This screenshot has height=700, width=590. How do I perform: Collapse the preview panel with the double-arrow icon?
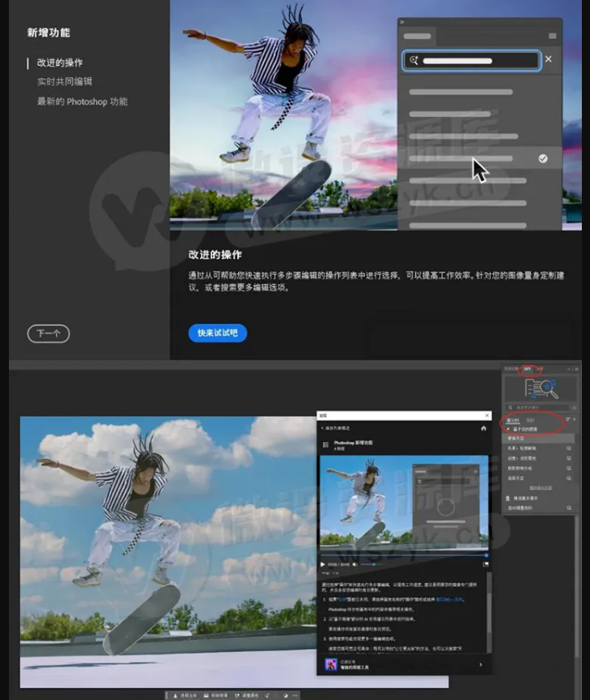pyautogui.click(x=401, y=22)
